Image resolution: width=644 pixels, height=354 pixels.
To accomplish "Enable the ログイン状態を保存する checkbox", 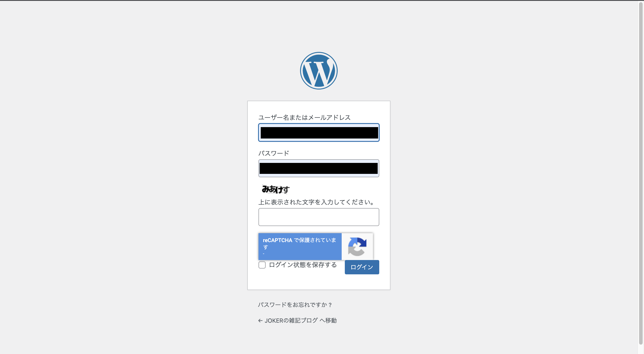I will pyautogui.click(x=262, y=265).
